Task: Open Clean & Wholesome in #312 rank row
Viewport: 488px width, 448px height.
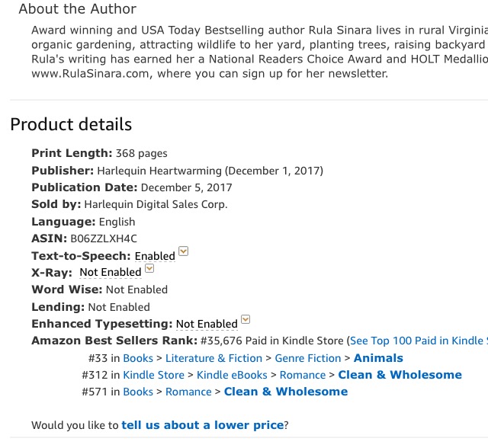Action: click(400, 375)
